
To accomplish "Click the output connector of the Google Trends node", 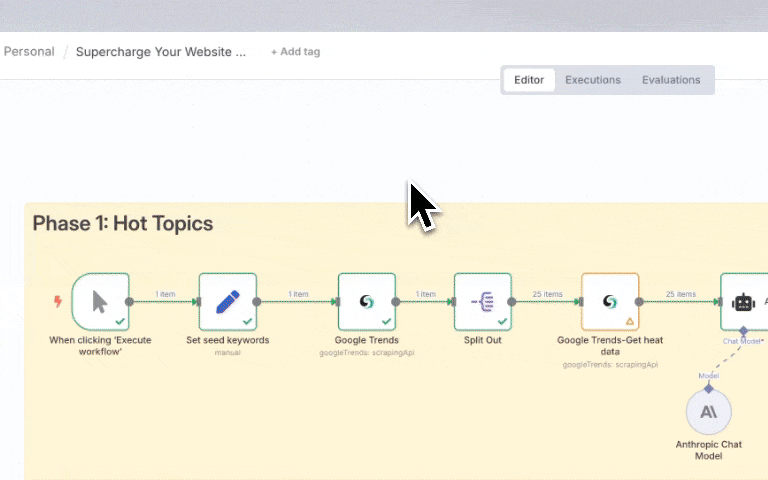I will click(396, 302).
